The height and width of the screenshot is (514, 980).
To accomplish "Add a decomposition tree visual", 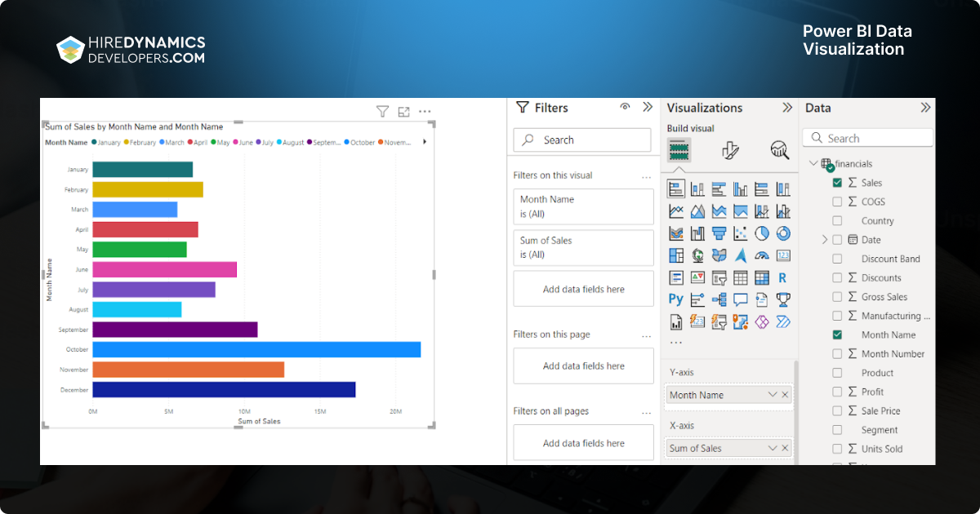I will tap(719, 299).
